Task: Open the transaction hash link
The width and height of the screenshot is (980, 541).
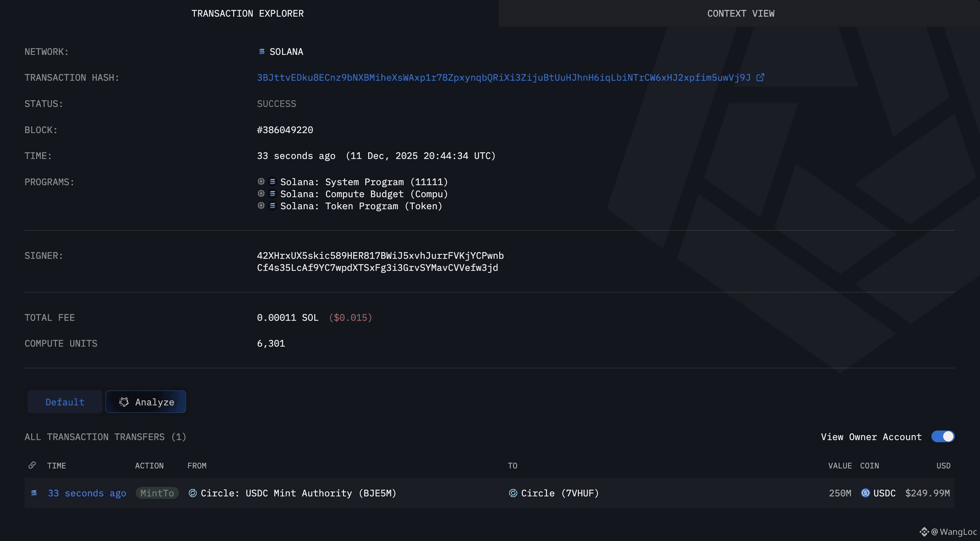Action: (x=503, y=78)
